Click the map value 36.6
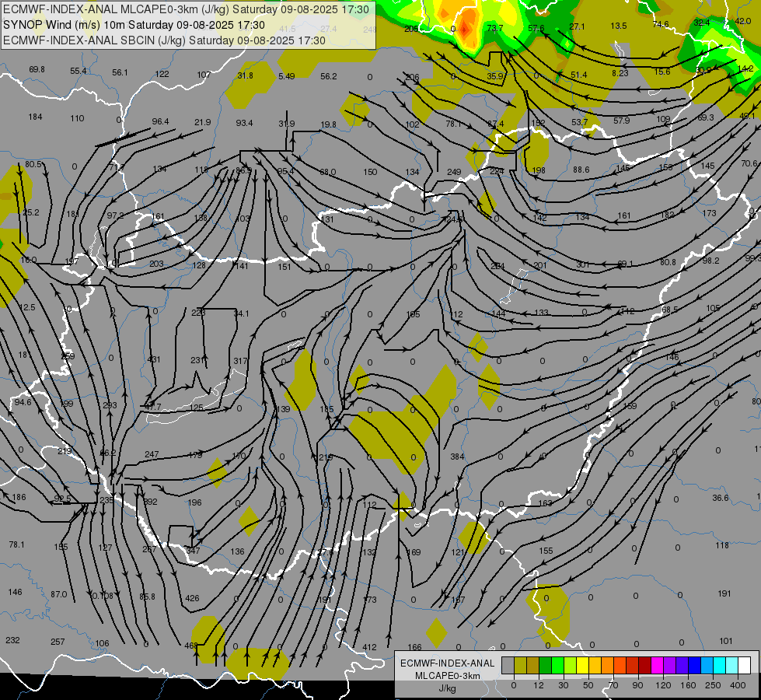The width and height of the screenshot is (761, 700). pyautogui.click(x=721, y=498)
